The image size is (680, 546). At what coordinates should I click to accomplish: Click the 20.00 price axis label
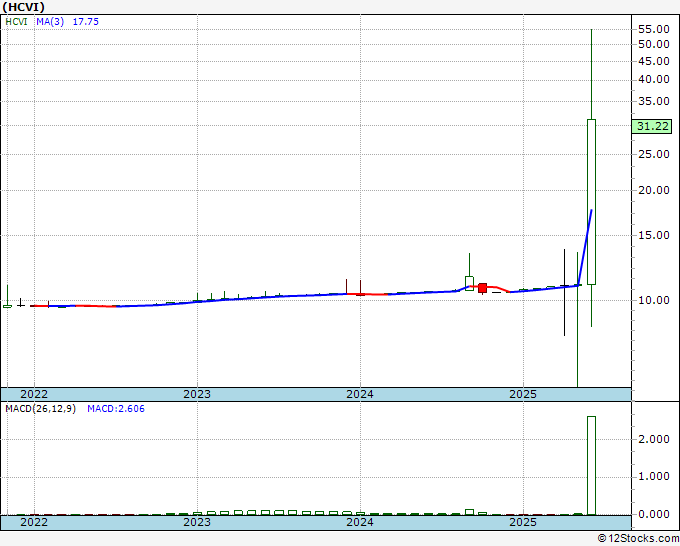coord(654,190)
